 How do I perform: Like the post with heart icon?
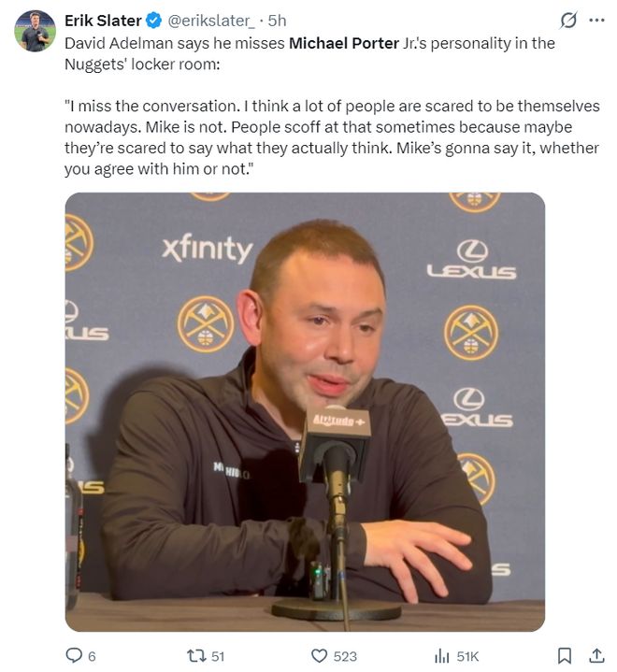coord(319,656)
